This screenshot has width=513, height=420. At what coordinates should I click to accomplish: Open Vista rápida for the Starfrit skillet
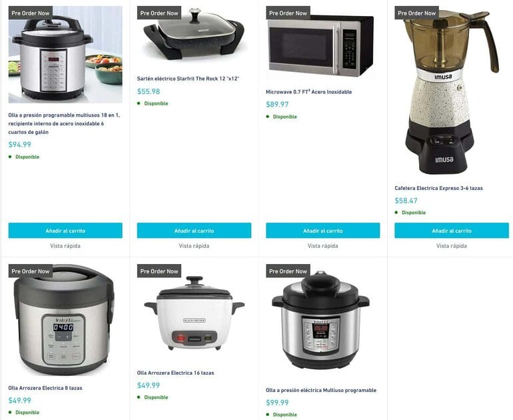pos(194,246)
